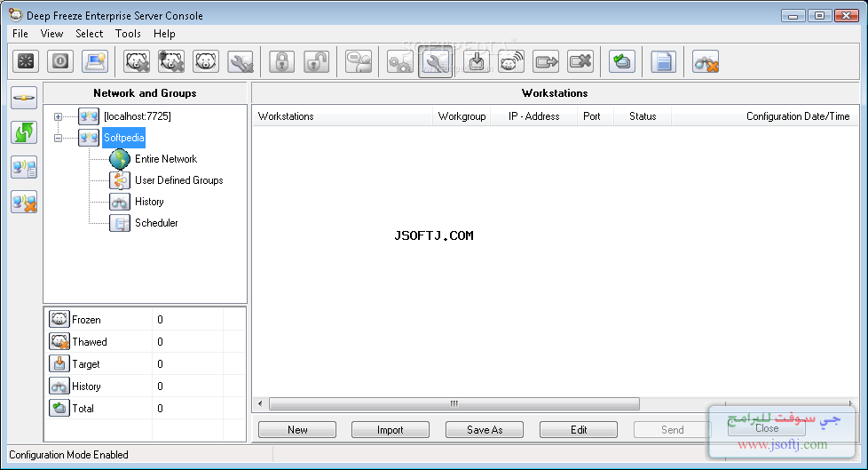Open the Select menu

click(89, 33)
